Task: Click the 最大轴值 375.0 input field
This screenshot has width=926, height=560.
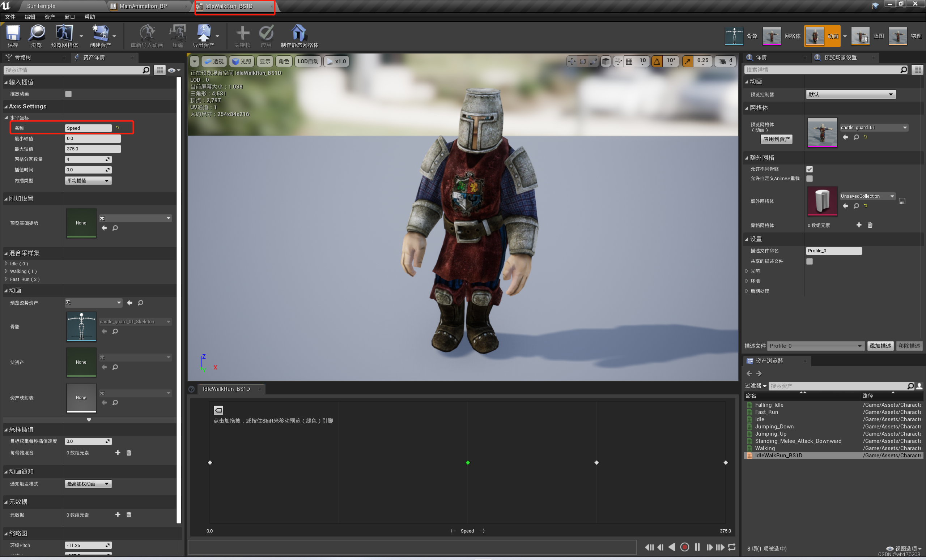Action: tap(93, 149)
